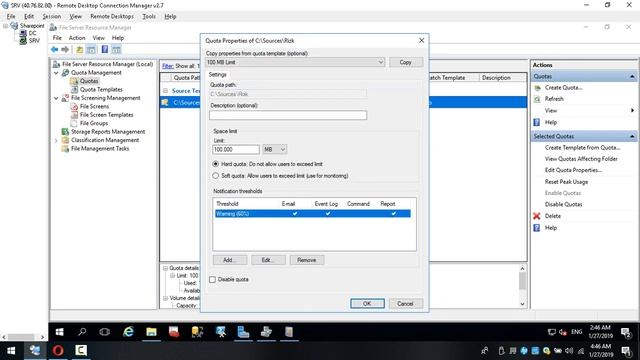
Task: Click the remote volume tray icon
Action: point(563,332)
